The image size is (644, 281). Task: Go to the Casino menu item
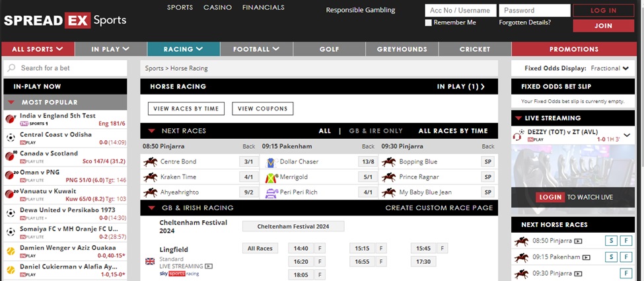click(217, 8)
